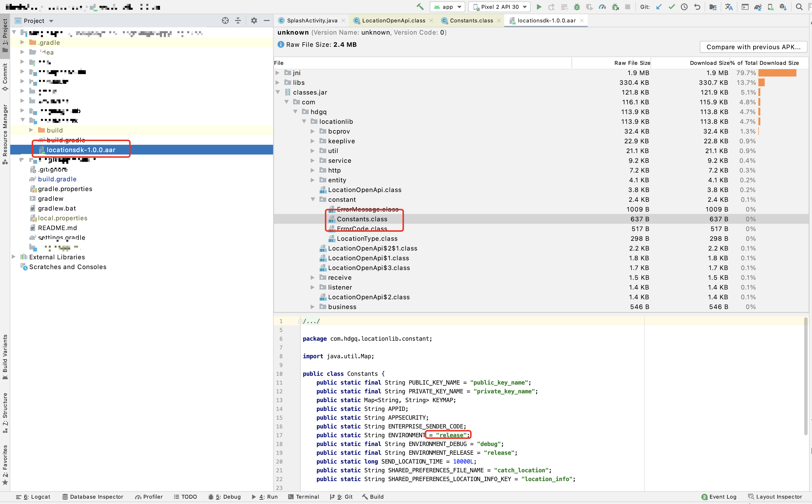Expand the .gradle folder

pyautogui.click(x=22, y=42)
